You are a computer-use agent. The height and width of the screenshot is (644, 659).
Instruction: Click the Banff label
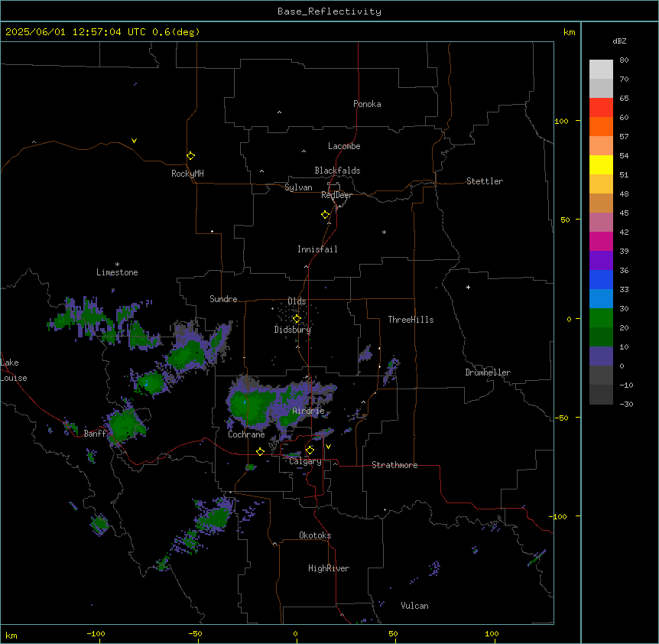click(95, 434)
